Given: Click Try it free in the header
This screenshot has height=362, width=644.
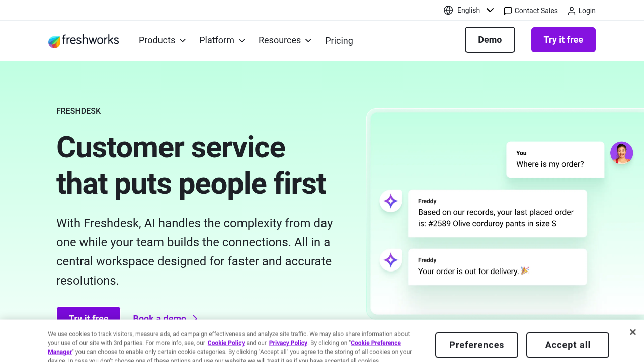Looking at the screenshot, I should coord(563,39).
